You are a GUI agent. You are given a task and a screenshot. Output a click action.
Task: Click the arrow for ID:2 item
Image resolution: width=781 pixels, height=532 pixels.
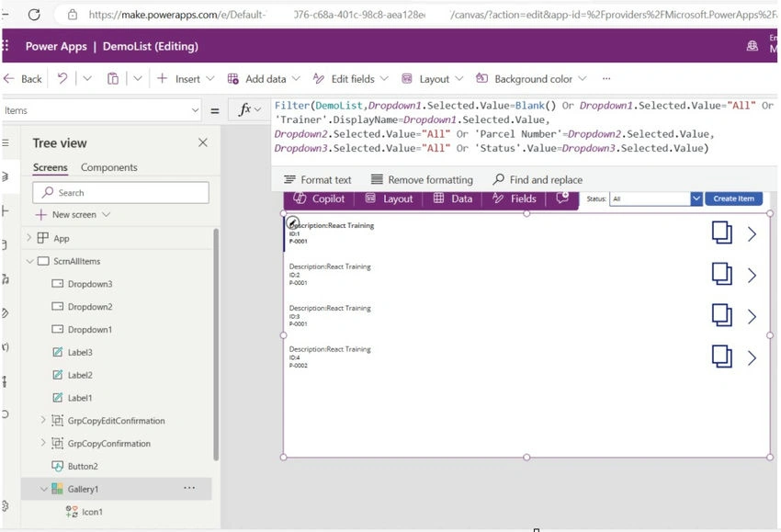point(753,276)
